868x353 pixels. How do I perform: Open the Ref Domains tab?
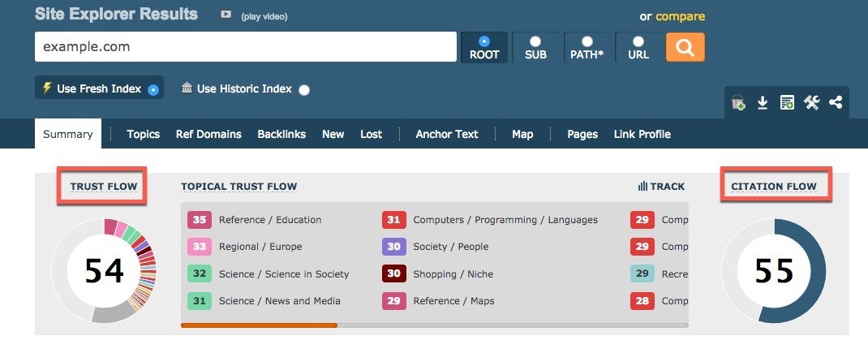click(208, 134)
